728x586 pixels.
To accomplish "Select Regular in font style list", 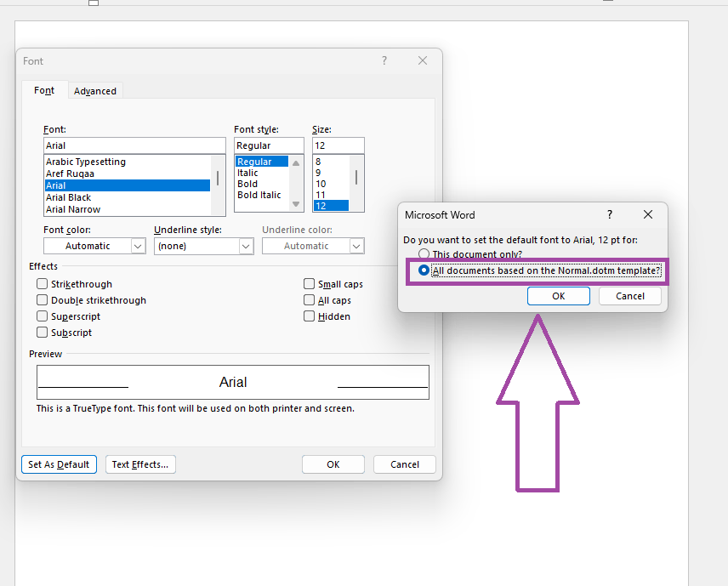I will click(x=262, y=162).
